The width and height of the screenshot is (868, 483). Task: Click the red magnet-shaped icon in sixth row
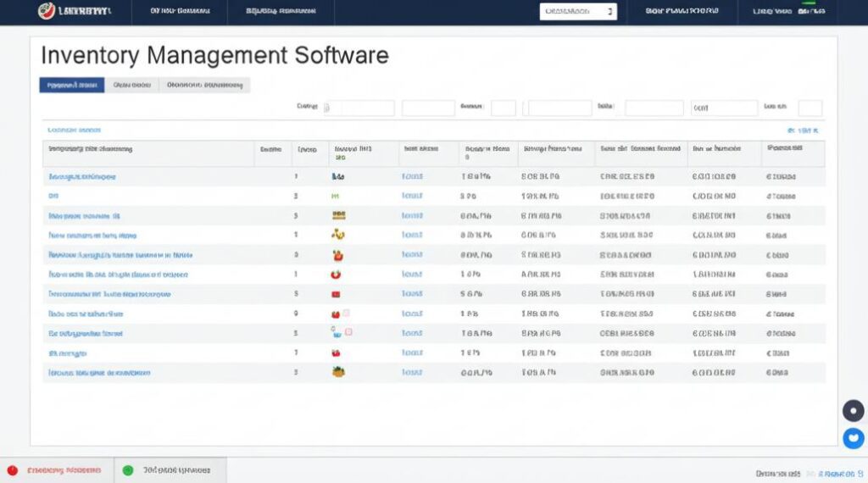pos(337,275)
